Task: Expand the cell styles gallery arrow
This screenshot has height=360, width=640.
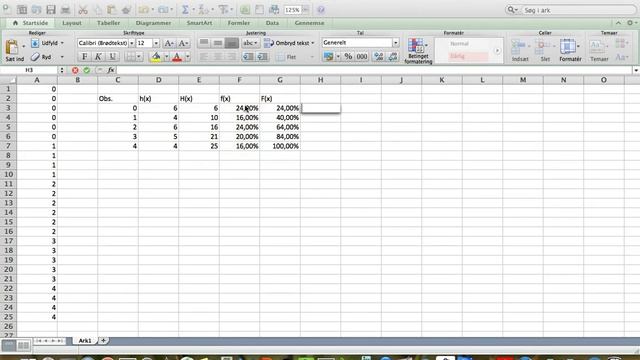Action: 497,51
